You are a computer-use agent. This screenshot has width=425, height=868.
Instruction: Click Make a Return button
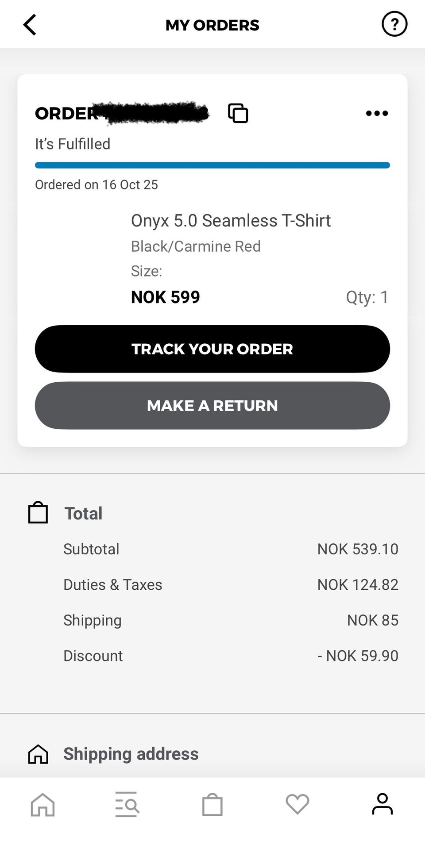(212, 406)
